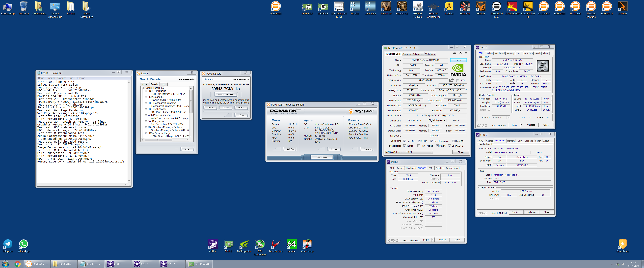The width and height of the screenshot is (644, 268).
Task: Switch to Advanced tab in GPU-Z
Action: click(418, 54)
